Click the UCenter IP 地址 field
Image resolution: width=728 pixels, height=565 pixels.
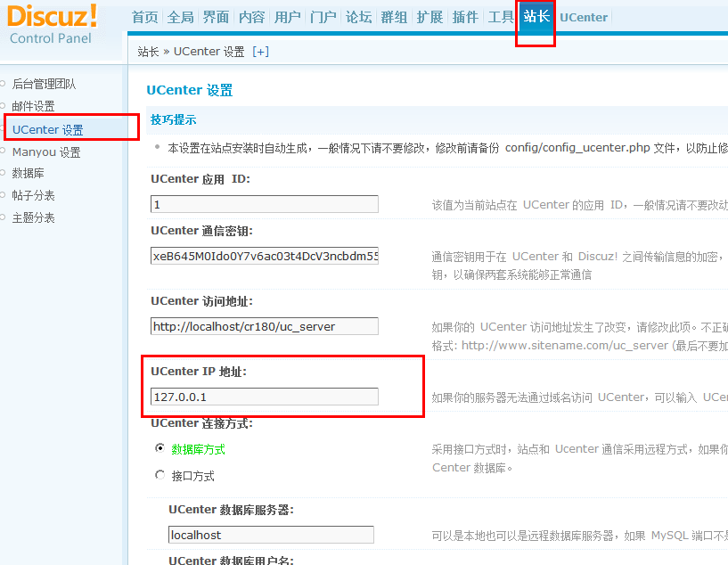tap(264, 397)
